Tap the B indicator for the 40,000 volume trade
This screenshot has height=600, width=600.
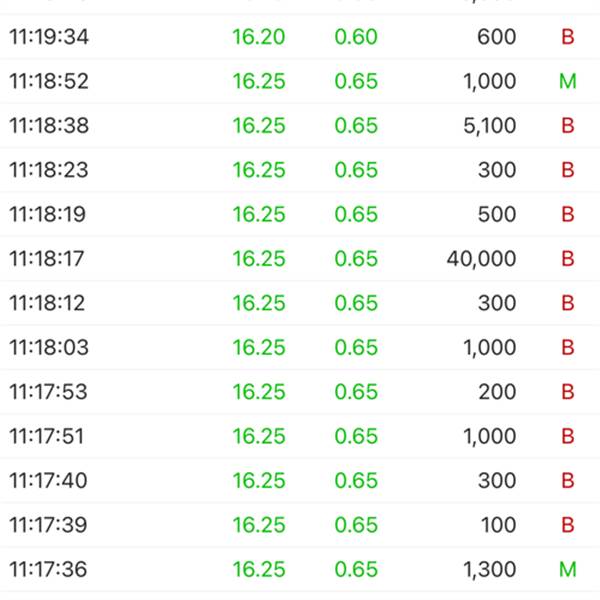click(x=568, y=259)
